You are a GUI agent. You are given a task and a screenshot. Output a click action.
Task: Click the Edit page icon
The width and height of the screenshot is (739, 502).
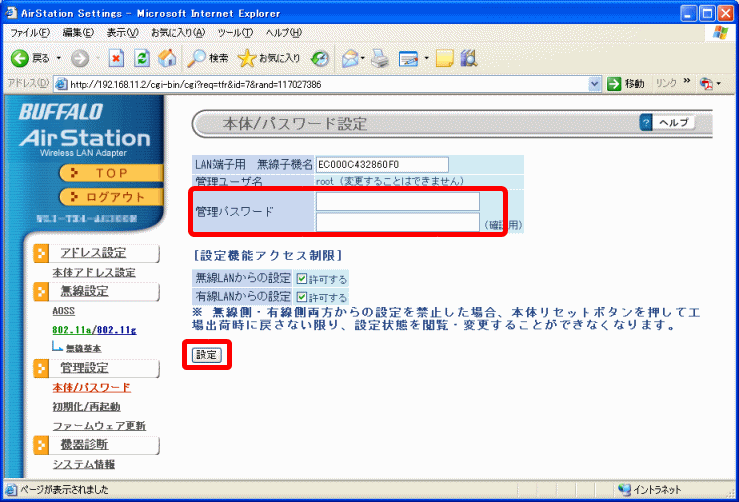[408, 58]
